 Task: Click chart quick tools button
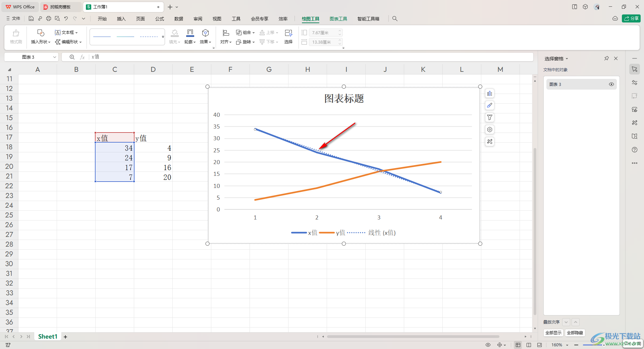click(x=490, y=142)
